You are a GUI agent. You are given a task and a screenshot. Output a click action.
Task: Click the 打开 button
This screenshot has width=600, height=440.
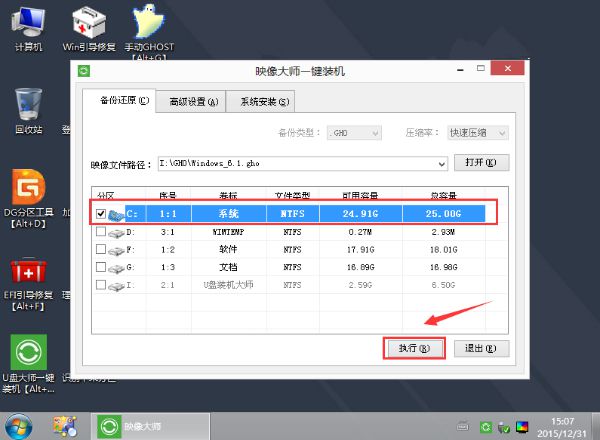(x=482, y=163)
